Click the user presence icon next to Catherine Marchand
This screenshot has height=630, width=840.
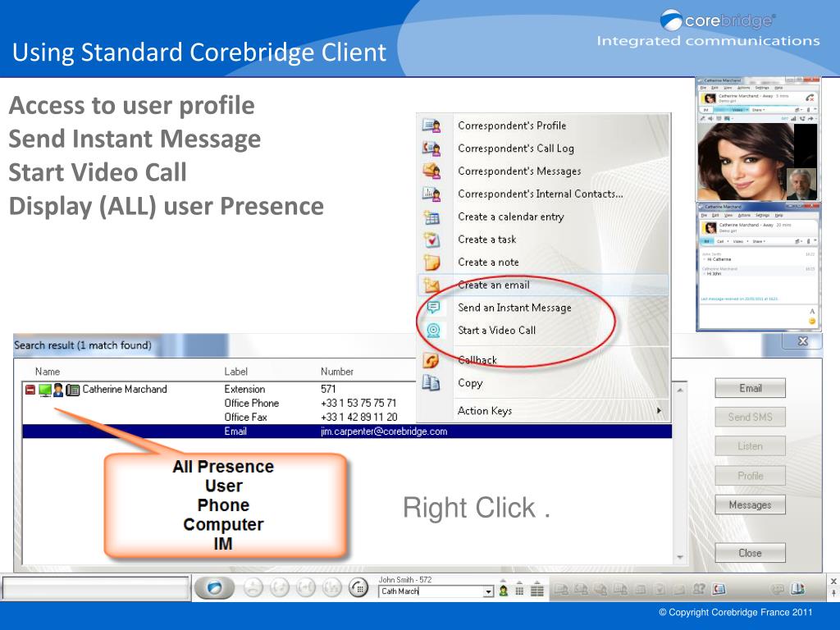pos(58,390)
